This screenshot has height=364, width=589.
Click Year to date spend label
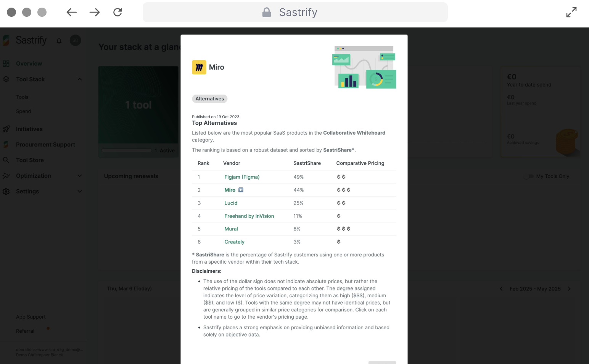pos(529,85)
